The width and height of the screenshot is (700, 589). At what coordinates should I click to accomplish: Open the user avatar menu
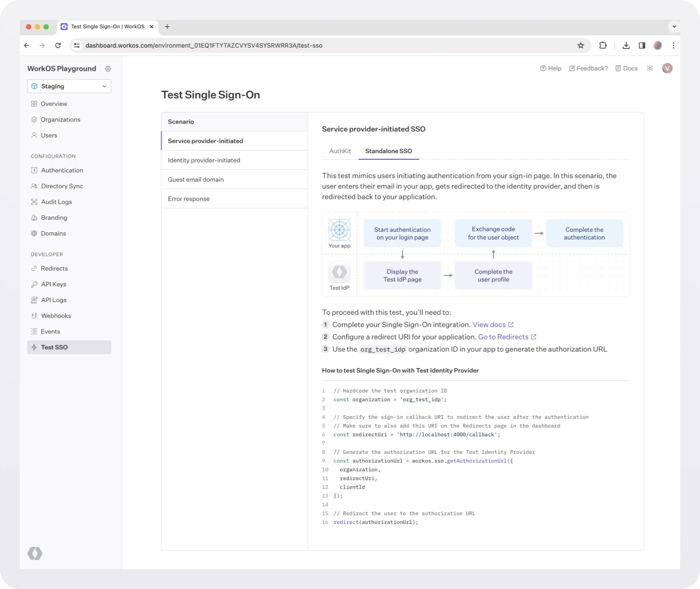click(x=667, y=68)
